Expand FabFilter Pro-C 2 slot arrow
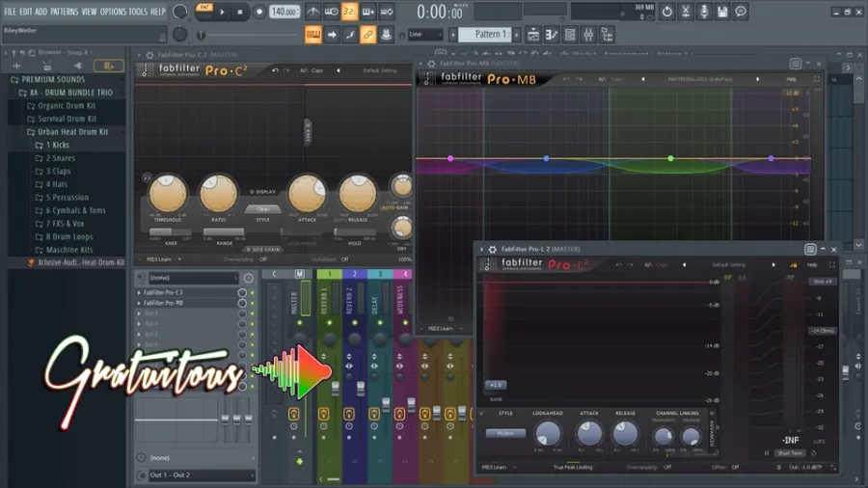The width and height of the screenshot is (868, 488). click(x=139, y=292)
